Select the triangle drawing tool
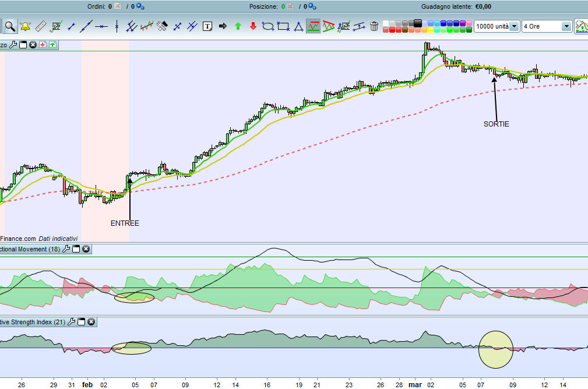The height and width of the screenshot is (389, 588). (298, 26)
